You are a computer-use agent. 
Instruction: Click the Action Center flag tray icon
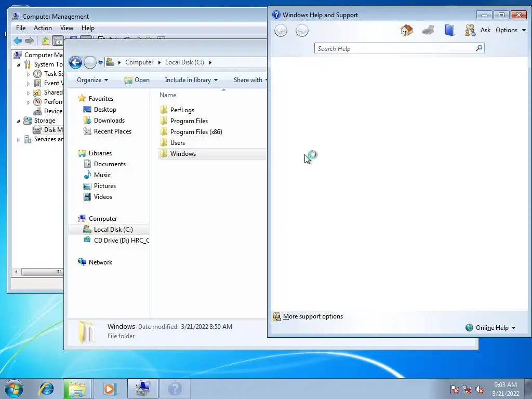(455, 389)
